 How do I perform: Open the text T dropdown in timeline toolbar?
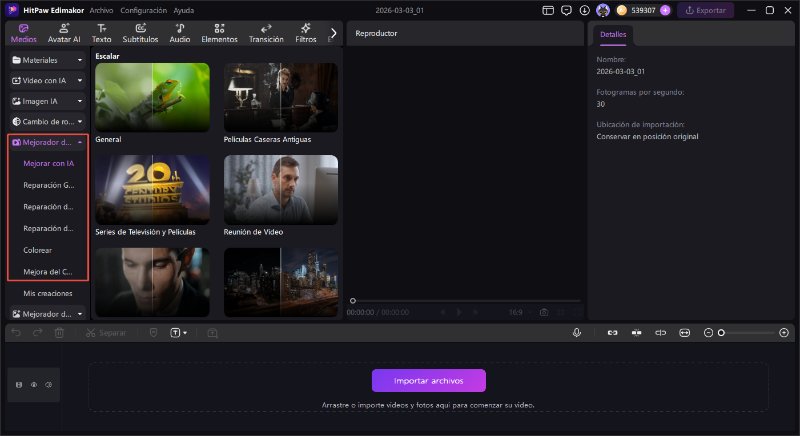[x=178, y=332]
